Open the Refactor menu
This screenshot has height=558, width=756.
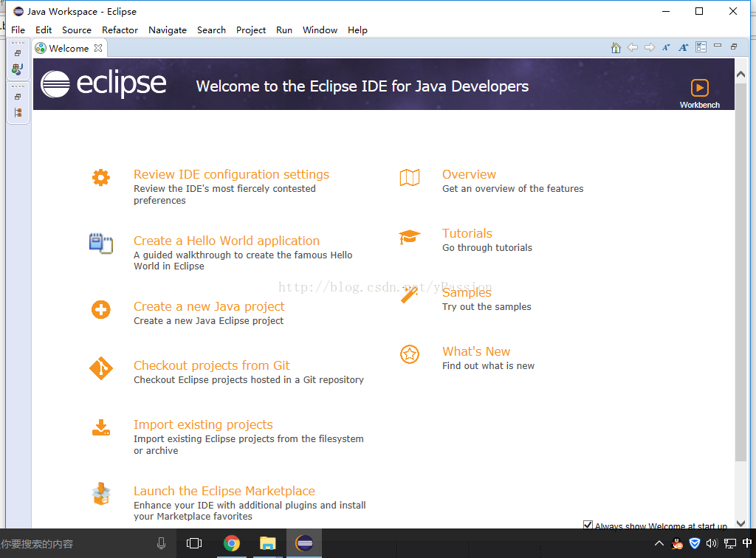coord(120,30)
